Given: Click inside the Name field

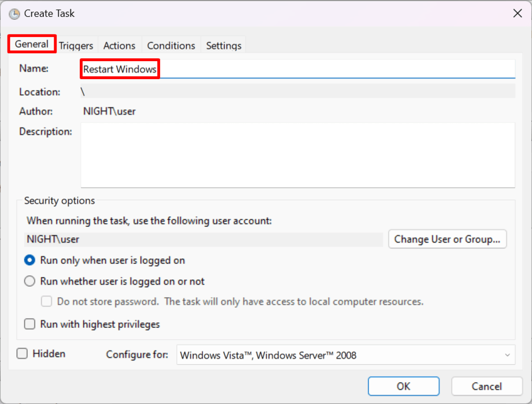Looking at the screenshot, I should (231, 68).
